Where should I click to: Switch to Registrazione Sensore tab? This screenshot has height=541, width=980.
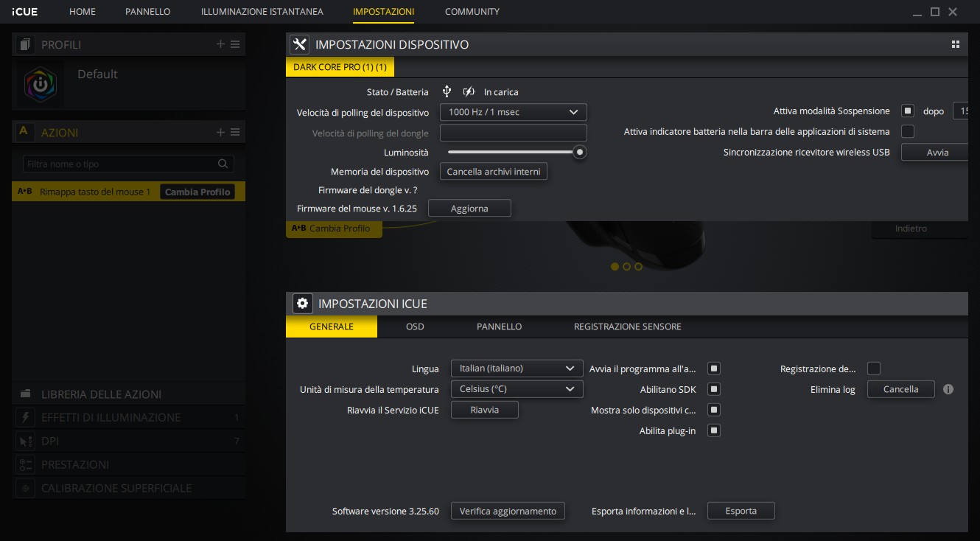click(x=628, y=327)
